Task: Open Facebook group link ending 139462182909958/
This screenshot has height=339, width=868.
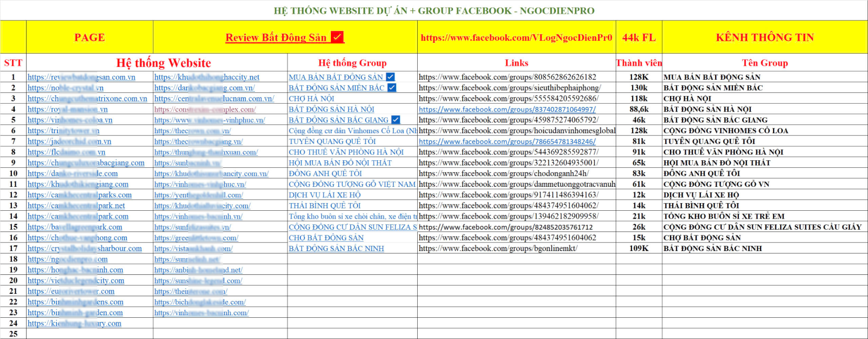Action: (508, 216)
